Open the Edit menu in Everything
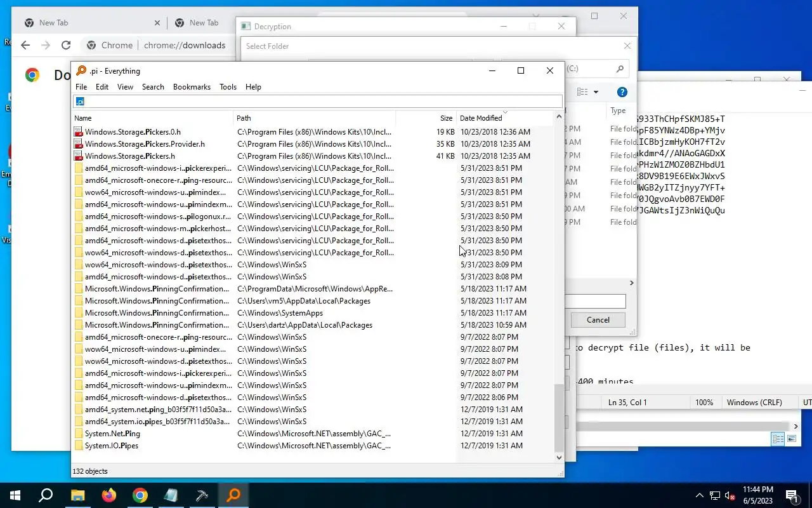The image size is (812, 508). tap(102, 87)
